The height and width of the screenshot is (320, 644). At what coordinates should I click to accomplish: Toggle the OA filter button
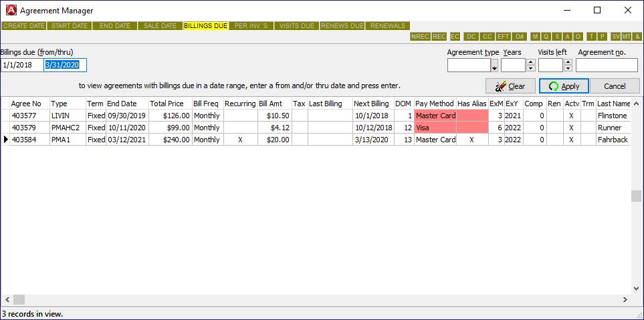[520, 37]
